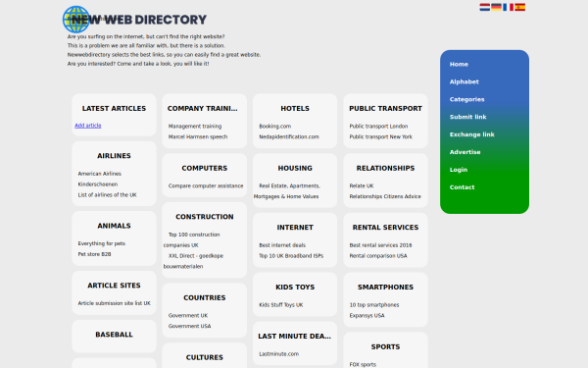Open Marcel Harmsen speech link

pyautogui.click(x=198, y=136)
